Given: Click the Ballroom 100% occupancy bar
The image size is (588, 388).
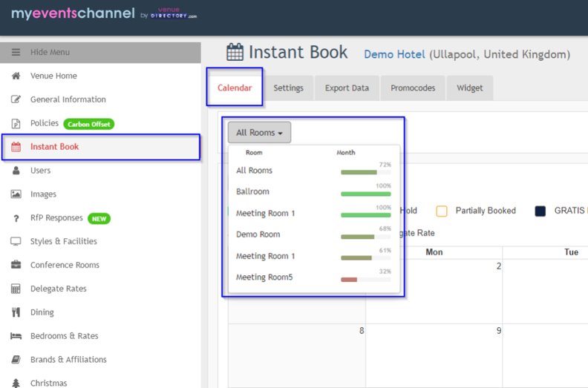Looking at the screenshot, I should click(x=365, y=194).
